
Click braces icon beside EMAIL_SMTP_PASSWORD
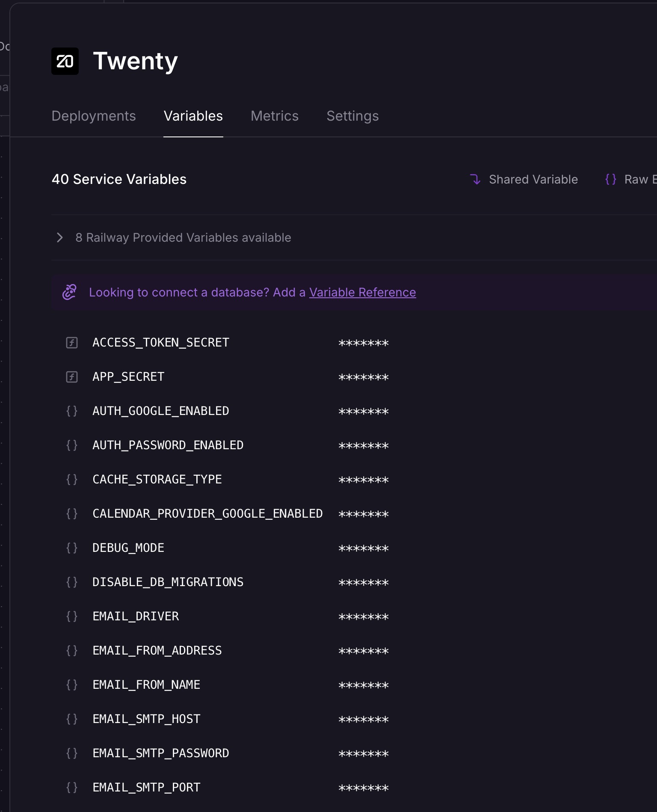(72, 753)
